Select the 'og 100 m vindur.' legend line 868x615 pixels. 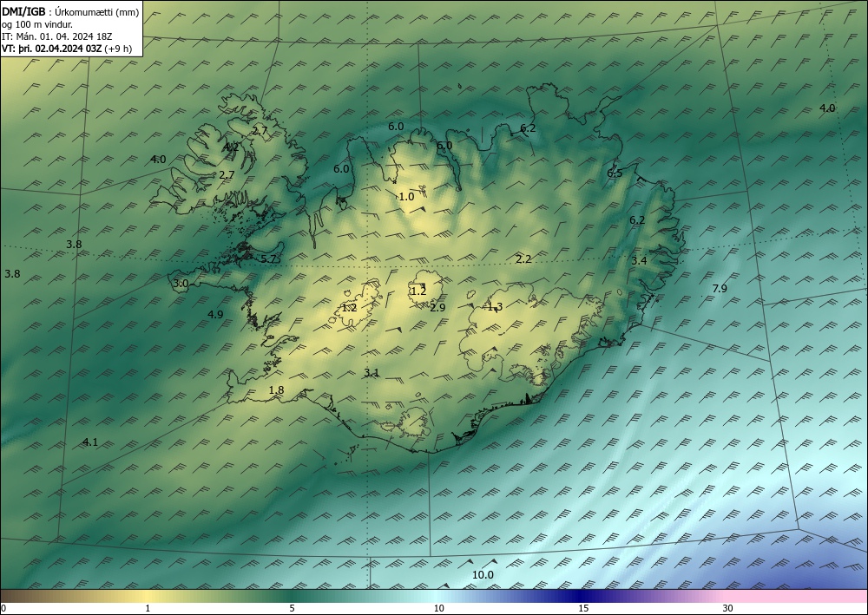pyautogui.click(x=37, y=24)
